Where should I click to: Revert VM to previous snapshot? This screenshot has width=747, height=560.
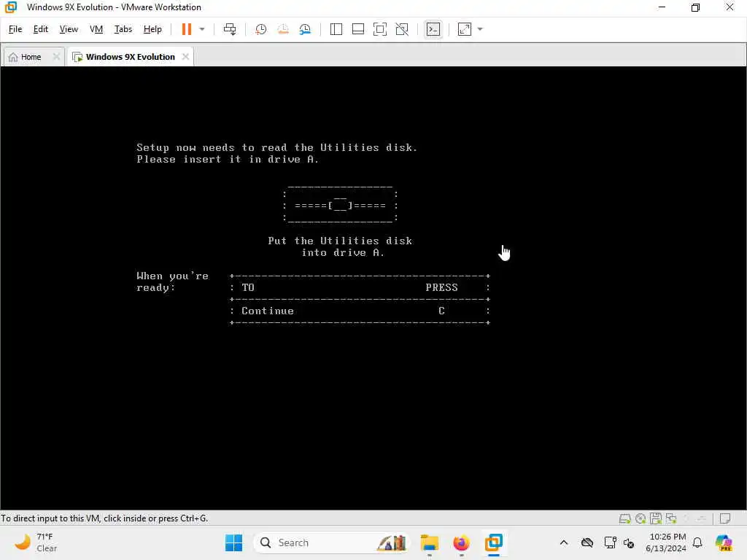[x=283, y=29]
